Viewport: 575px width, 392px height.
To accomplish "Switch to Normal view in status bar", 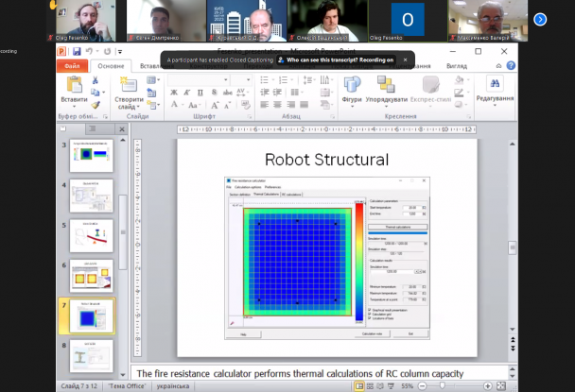I will click(x=359, y=386).
